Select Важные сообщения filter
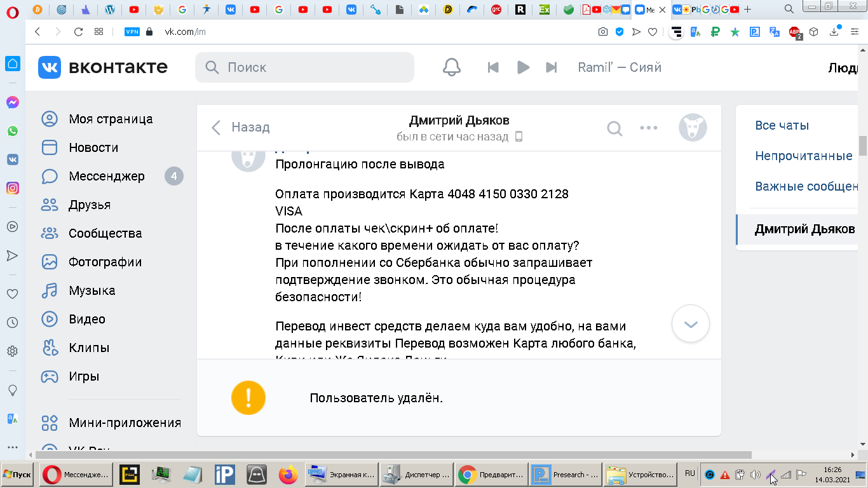The height and width of the screenshot is (488, 868). [x=807, y=186]
